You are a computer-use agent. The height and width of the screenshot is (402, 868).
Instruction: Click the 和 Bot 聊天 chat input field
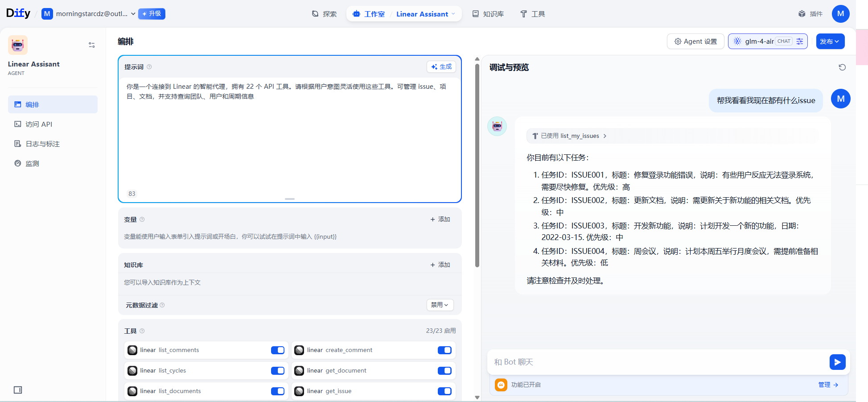coord(624,362)
